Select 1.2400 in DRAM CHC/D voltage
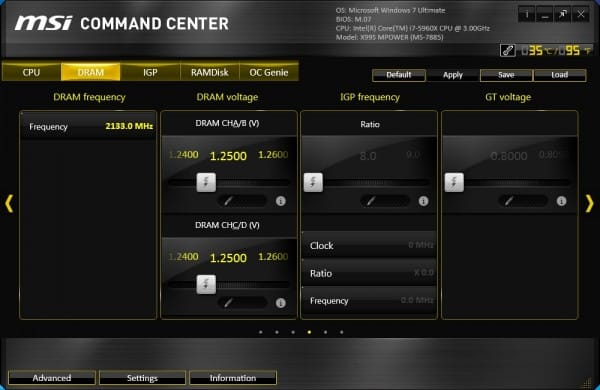The width and height of the screenshot is (600, 390). [184, 256]
